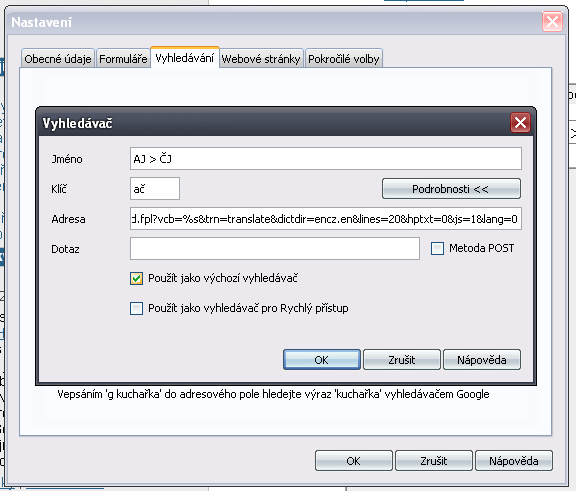Cancel settings with the bottom Zrušit button
Viewport: 576px width, 491px height.
click(x=433, y=461)
